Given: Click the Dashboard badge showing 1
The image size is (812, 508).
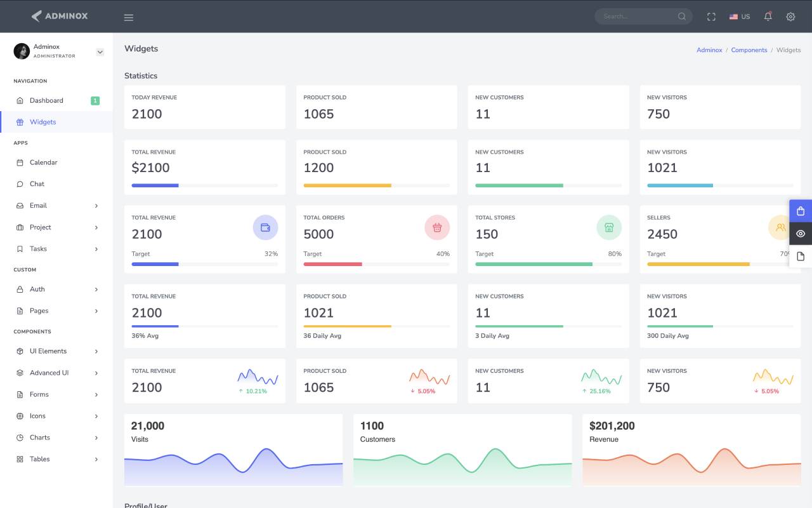Looking at the screenshot, I should 95,100.
